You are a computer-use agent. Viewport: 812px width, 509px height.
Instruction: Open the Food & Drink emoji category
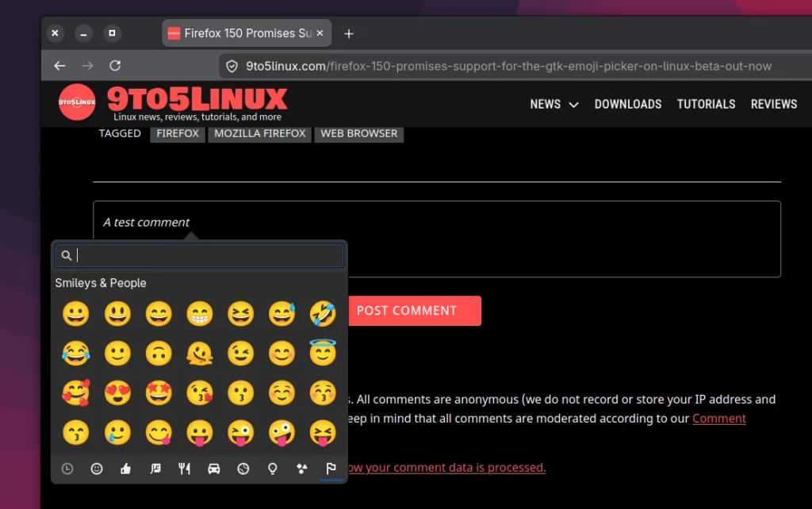185,469
